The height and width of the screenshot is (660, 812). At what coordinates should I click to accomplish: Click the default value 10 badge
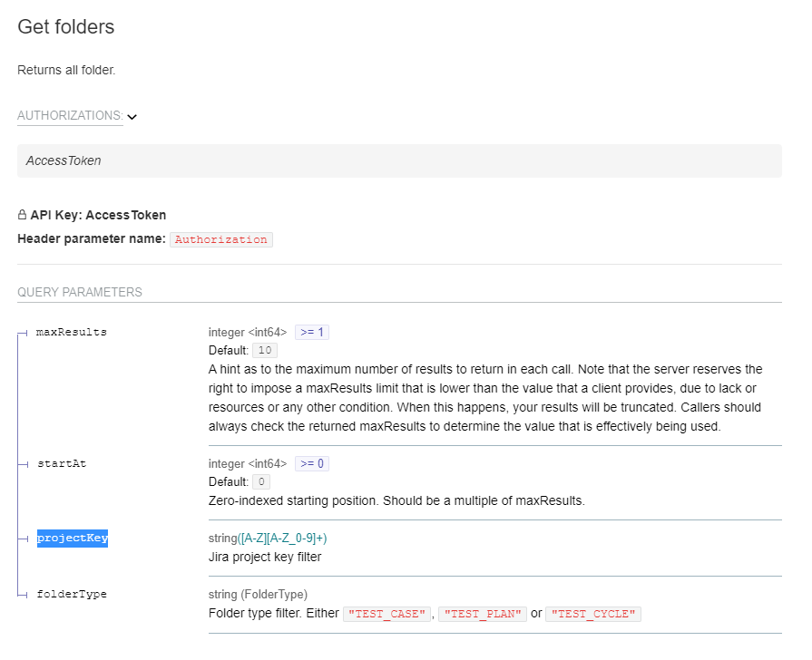265,351
